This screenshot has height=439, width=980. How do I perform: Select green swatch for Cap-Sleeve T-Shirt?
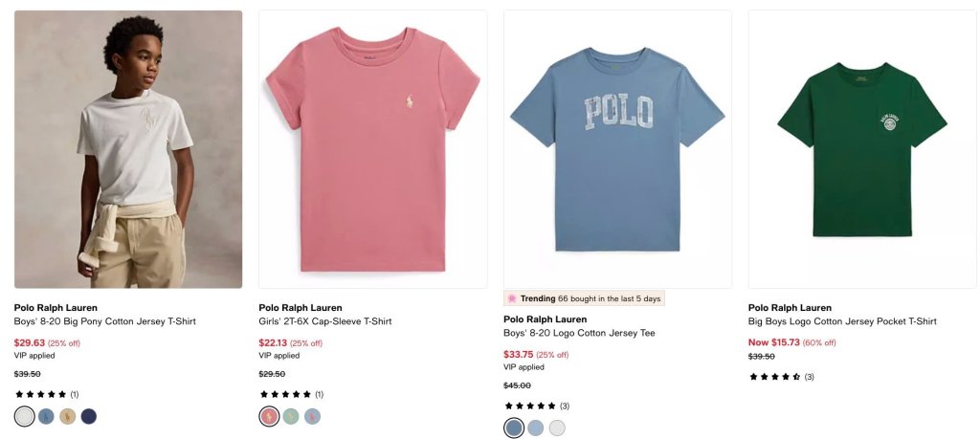coord(291,416)
